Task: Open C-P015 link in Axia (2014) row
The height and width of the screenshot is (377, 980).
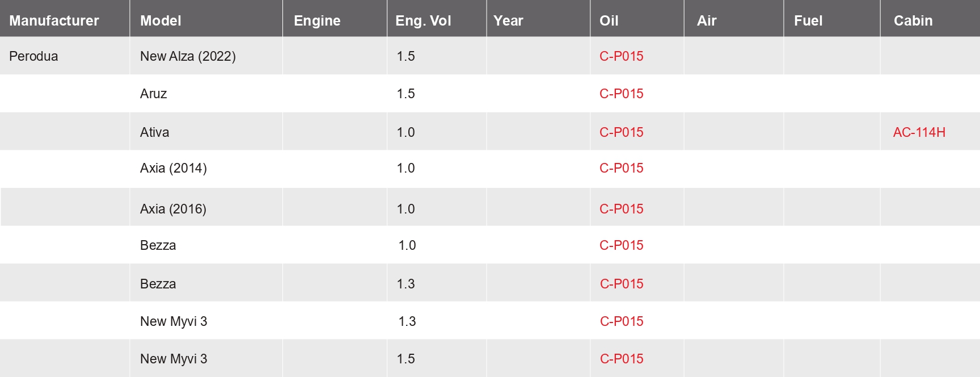Action: click(621, 168)
